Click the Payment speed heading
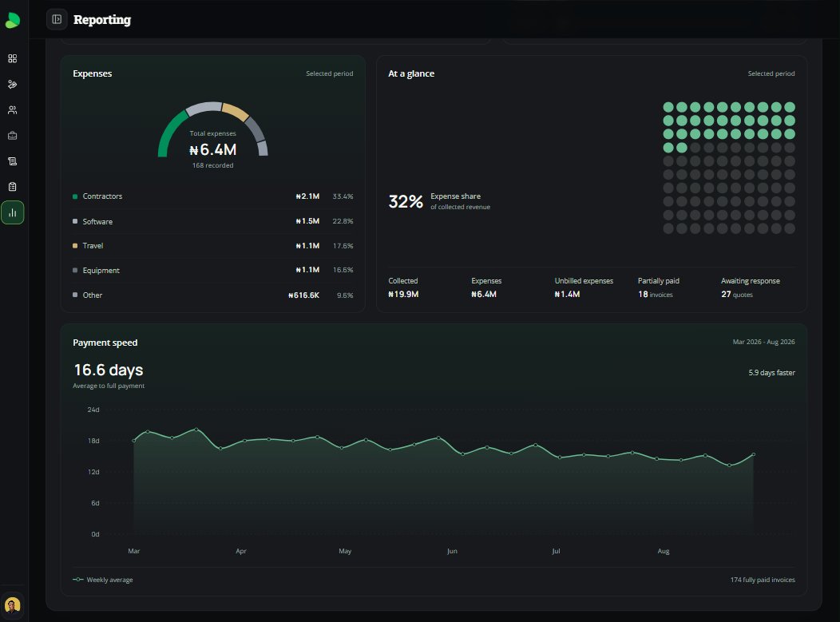Image resolution: width=840 pixels, height=622 pixels. (x=105, y=343)
